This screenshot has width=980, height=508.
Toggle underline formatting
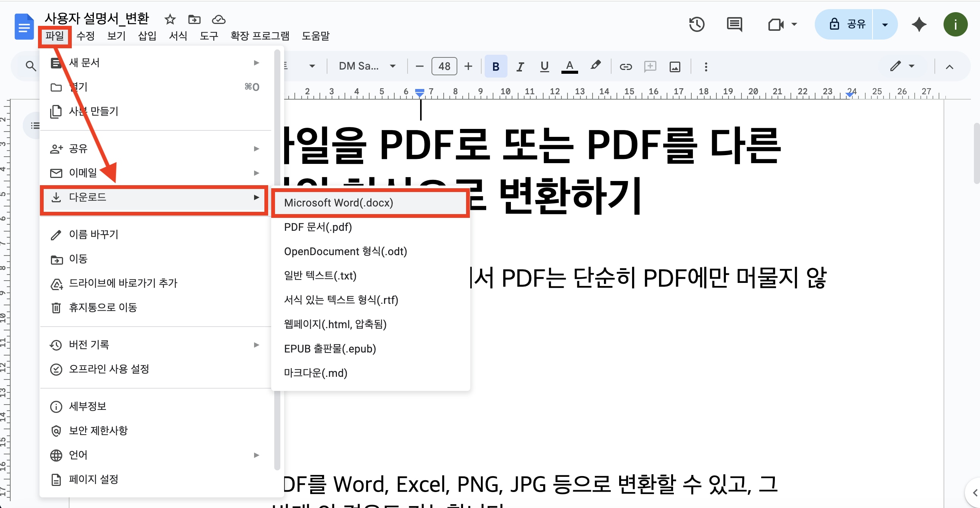point(544,66)
